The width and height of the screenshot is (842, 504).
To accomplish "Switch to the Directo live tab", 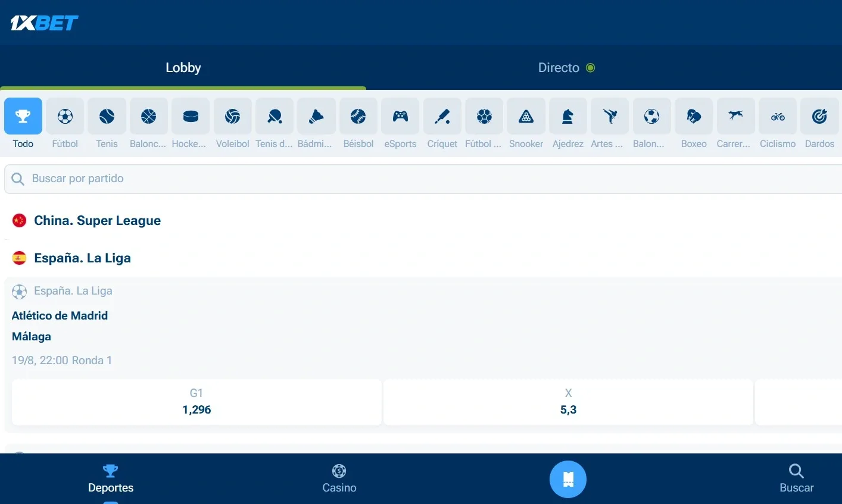I will (566, 68).
